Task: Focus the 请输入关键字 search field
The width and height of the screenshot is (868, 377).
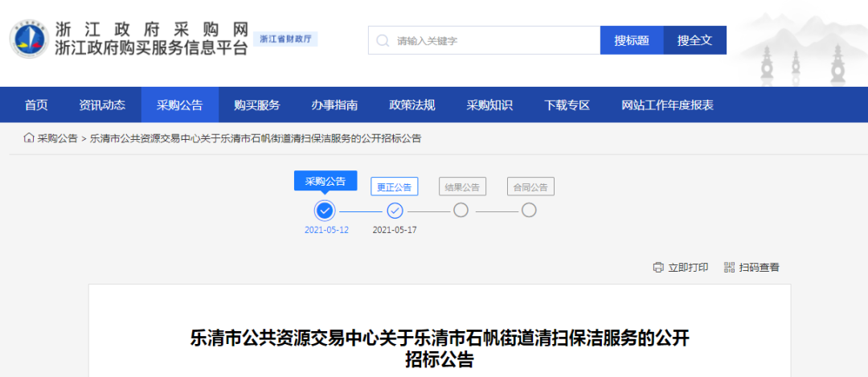Action: (485, 40)
